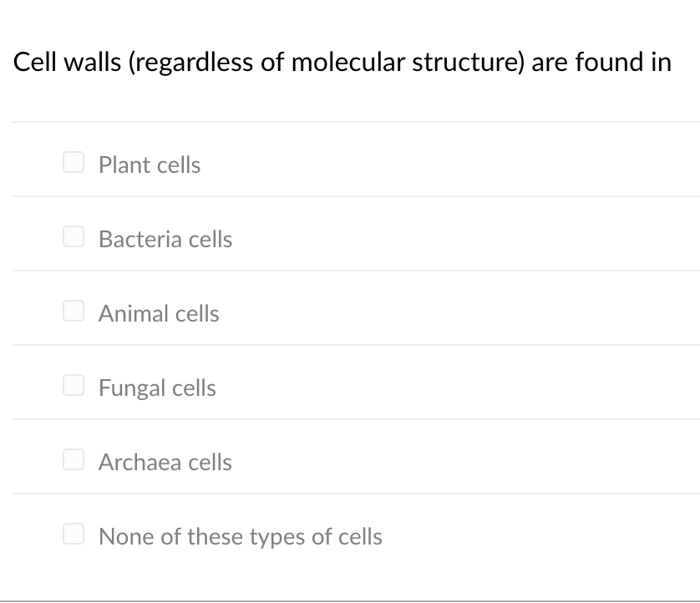Click the None of these types label

pos(240,536)
